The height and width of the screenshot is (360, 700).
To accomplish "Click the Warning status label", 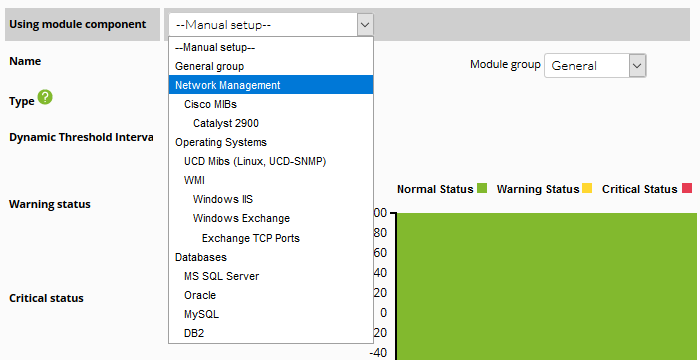I will pyautogui.click(x=50, y=204).
